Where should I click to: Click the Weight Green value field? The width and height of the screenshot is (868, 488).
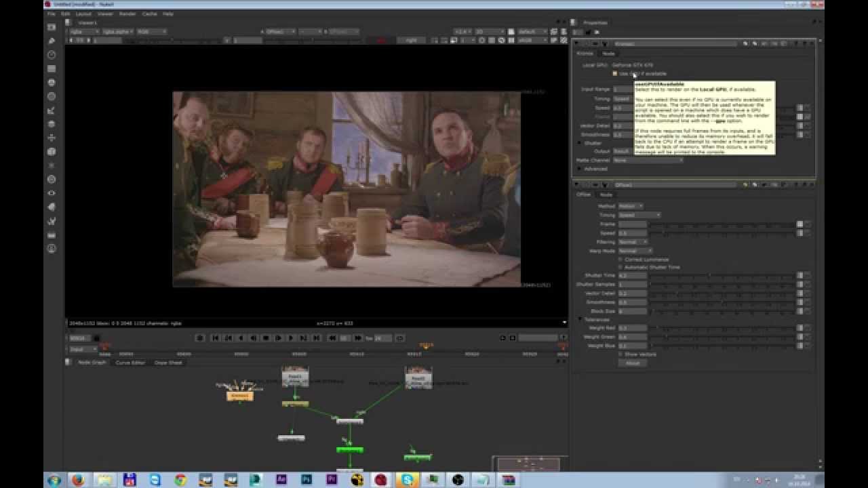(x=633, y=337)
